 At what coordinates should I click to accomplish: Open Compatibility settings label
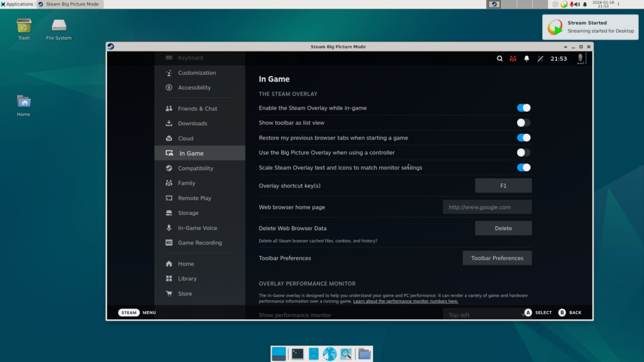pyautogui.click(x=196, y=168)
